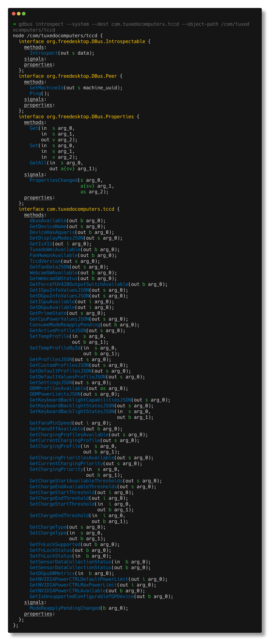273x644 pixels.
Task: Click the "GetCpuPowerValuesJSON" method
Action: pyautogui.click(x=59, y=319)
